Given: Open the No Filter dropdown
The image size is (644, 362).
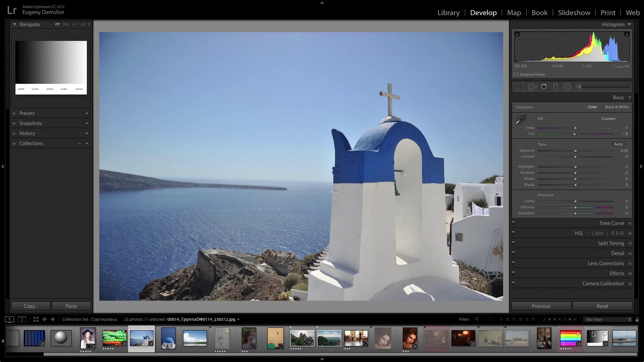Looking at the screenshot, I should pyautogui.click(x=608, y=320).
